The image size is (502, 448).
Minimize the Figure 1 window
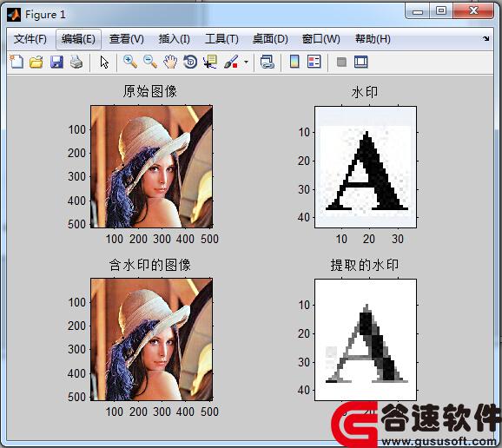point(418,11)
